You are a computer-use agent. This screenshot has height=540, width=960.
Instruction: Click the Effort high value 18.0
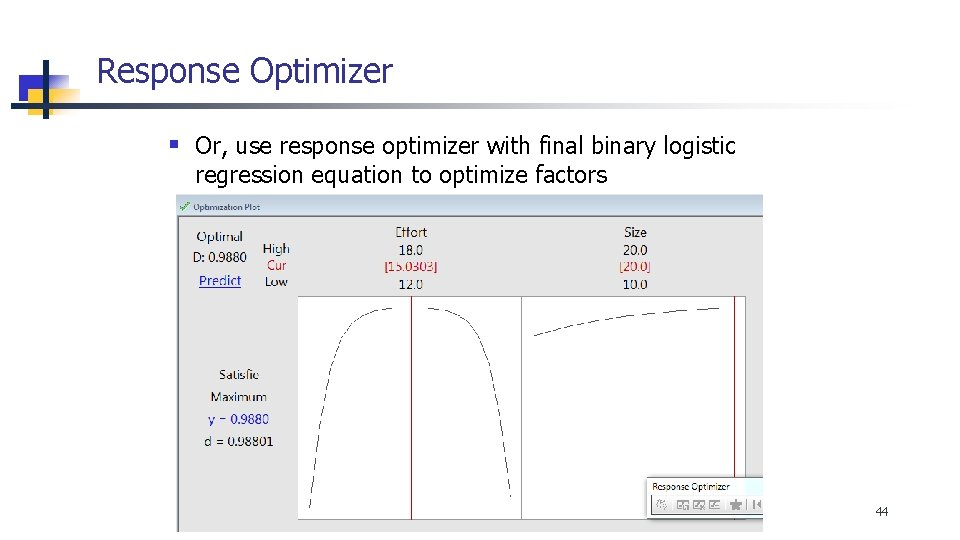click(x=411, y=250)
